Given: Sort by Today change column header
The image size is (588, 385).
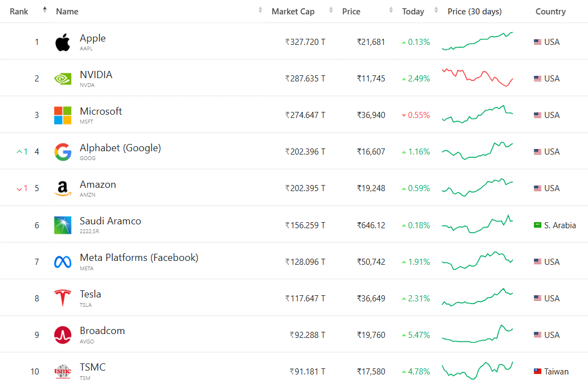Looking at the screenshot, I should [413, 12].
